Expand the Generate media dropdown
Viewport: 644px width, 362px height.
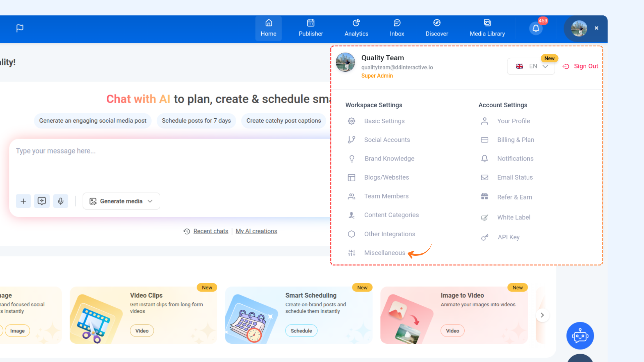click(121, 201)
